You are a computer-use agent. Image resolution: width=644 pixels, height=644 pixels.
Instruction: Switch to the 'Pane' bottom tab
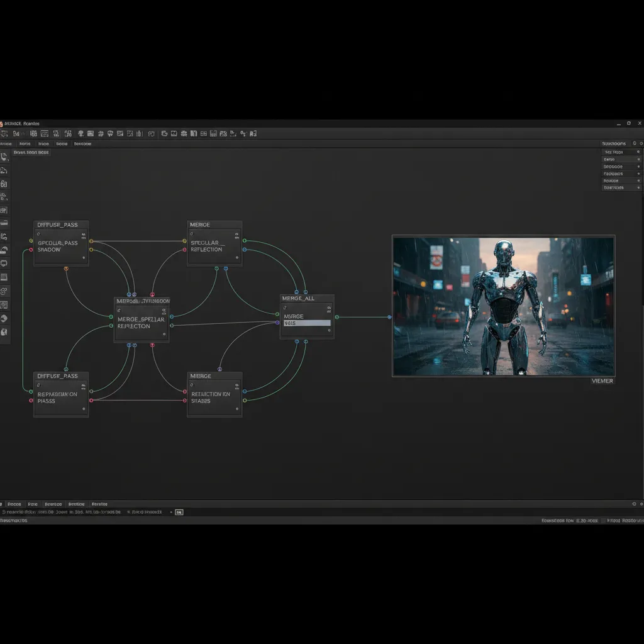coord(33,504)
